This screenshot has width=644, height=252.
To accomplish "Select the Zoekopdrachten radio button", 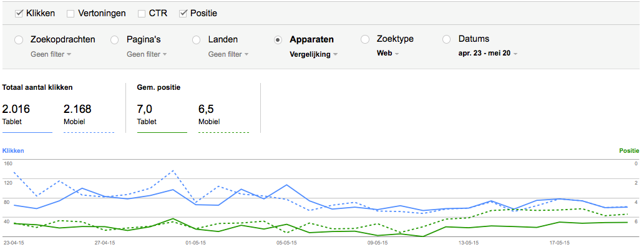I will (x=19, y=40).
